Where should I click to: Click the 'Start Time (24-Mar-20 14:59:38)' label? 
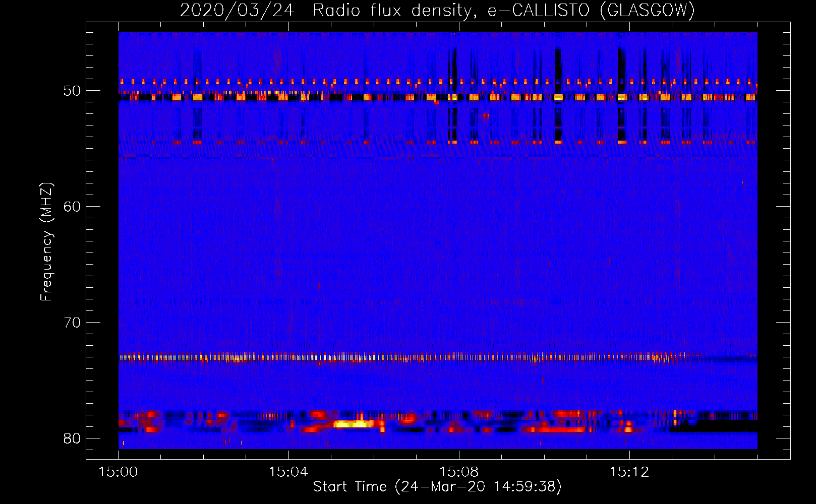(437, 487)
